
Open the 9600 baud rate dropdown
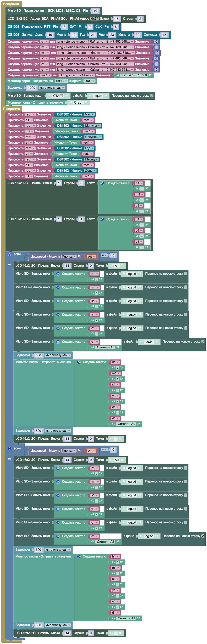89,81
